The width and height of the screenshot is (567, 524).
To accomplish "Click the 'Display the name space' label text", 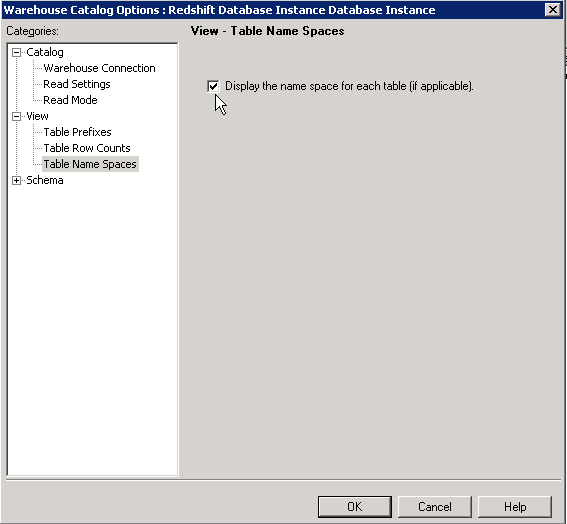I will tap(349, 86).
